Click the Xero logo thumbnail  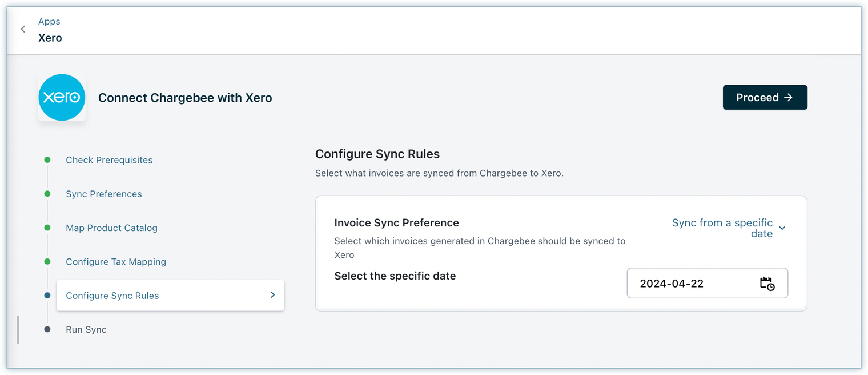(x=62, y=98)
